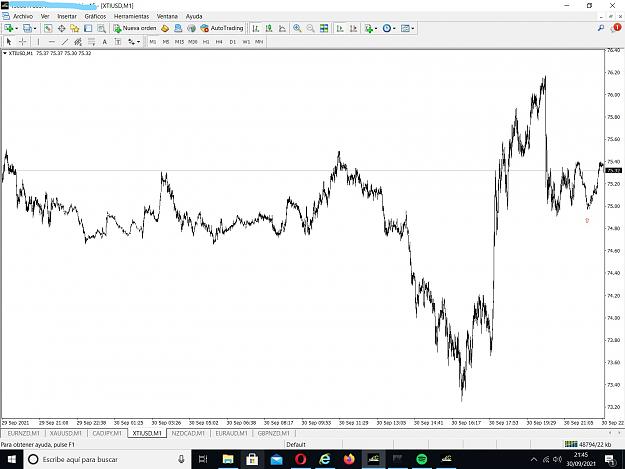This screenshot has height=469, width=625.
Task: Expand the New Chart dropdown arrow
Action: (x=16, y=28)
